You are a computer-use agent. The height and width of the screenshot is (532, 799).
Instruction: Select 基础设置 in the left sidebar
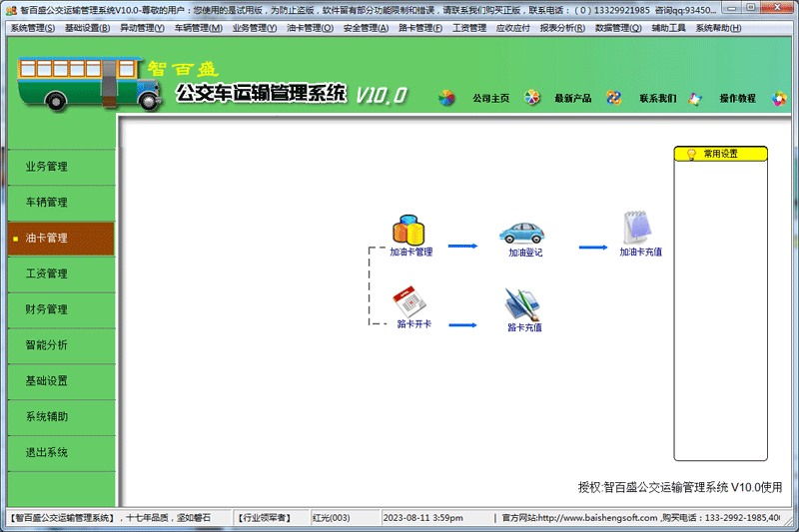(x=61, y=381)
